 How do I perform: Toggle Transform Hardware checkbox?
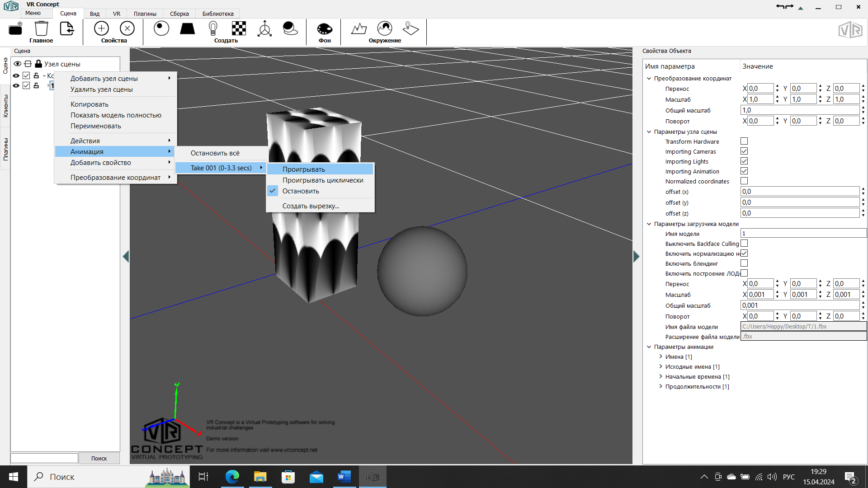coord(744,141)
